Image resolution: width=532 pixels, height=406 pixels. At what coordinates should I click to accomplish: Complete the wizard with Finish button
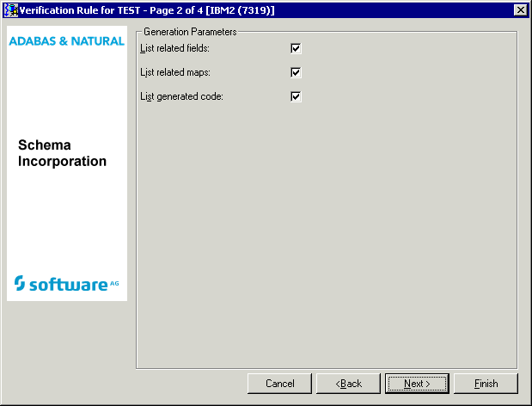click(486, 383)
